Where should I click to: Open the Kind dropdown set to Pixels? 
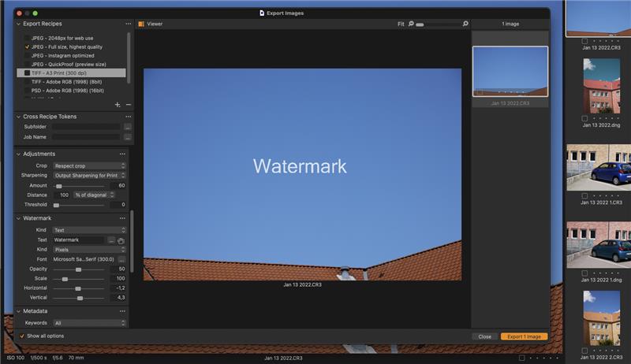(x=89, y=250)
